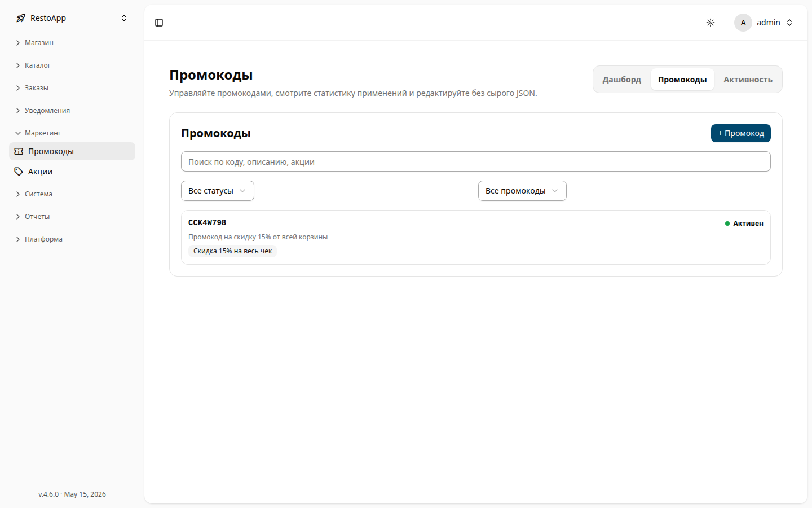Image resolution: width=812 pixels, height=508 pixels.
Task: Focus the promo code search field
Action: [x=476, y=161]
